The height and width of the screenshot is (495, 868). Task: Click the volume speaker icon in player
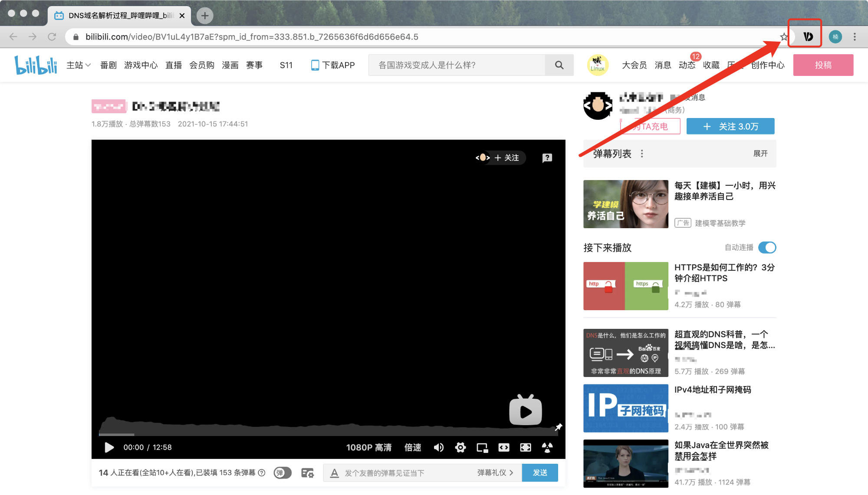coord(438,447)
